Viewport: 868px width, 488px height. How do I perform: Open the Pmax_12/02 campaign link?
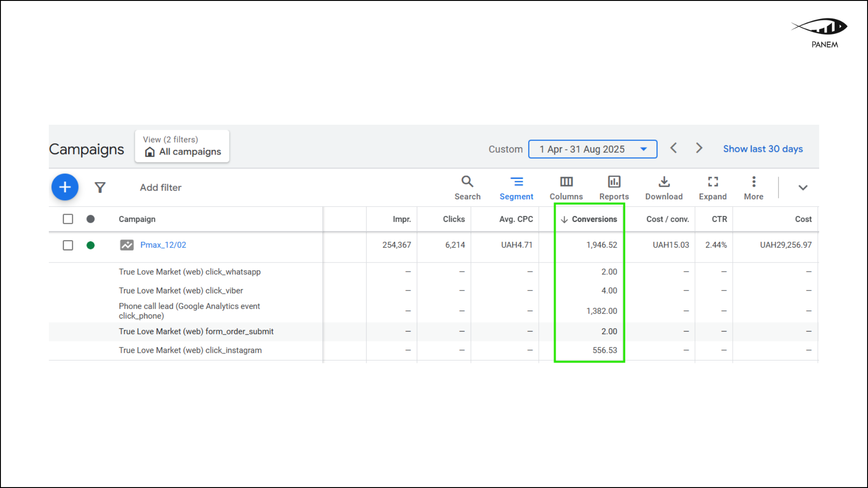click(x=163, y=245)
